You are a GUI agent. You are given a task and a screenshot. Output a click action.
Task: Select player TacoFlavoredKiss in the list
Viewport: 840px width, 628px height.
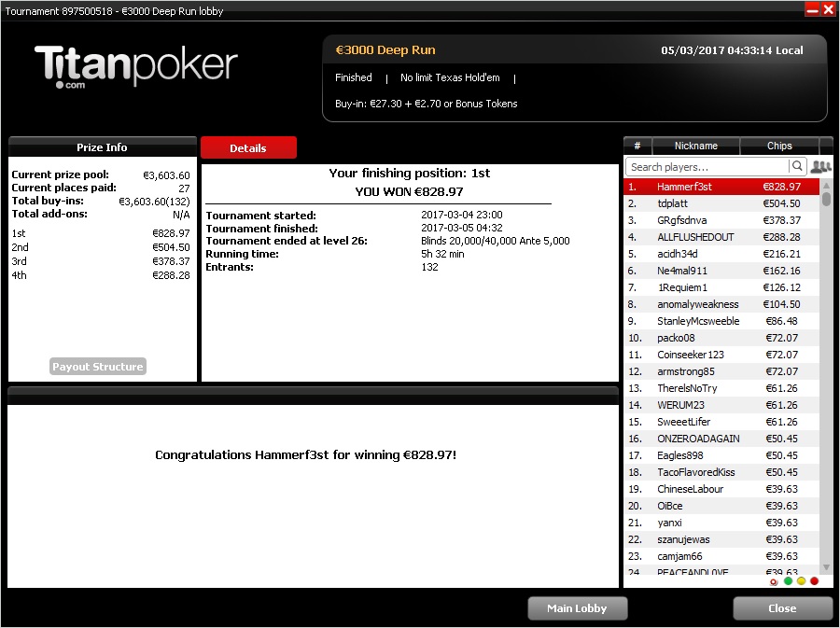click(721, 472)
